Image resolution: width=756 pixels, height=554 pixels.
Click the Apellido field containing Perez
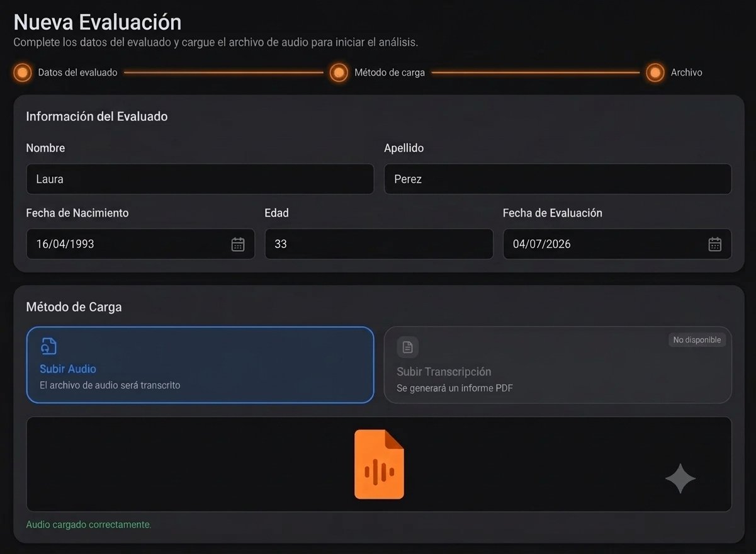pos(558,179)
